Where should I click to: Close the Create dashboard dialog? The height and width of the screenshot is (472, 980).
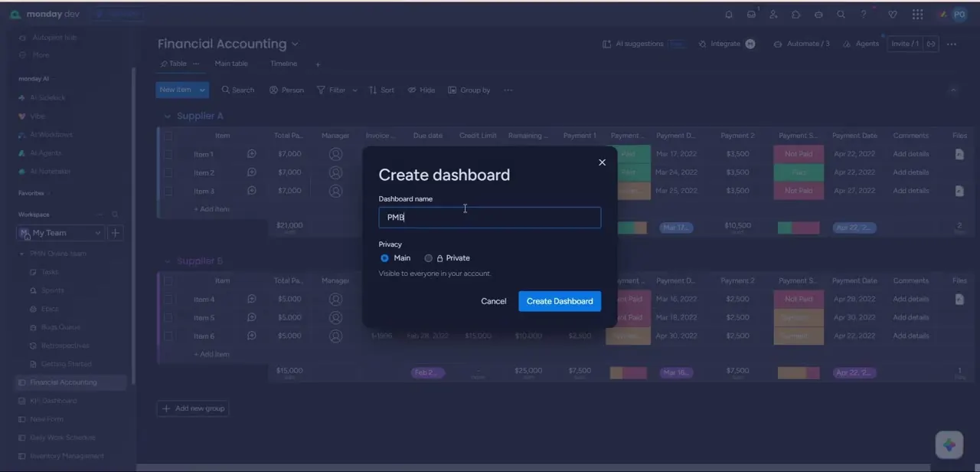(x=602, y=162)
